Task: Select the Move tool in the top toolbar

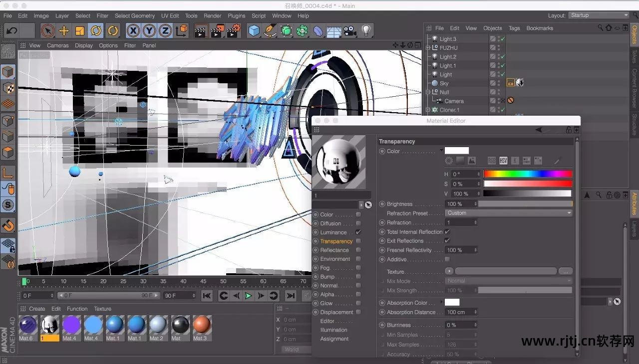Action: tap(64, 31)
